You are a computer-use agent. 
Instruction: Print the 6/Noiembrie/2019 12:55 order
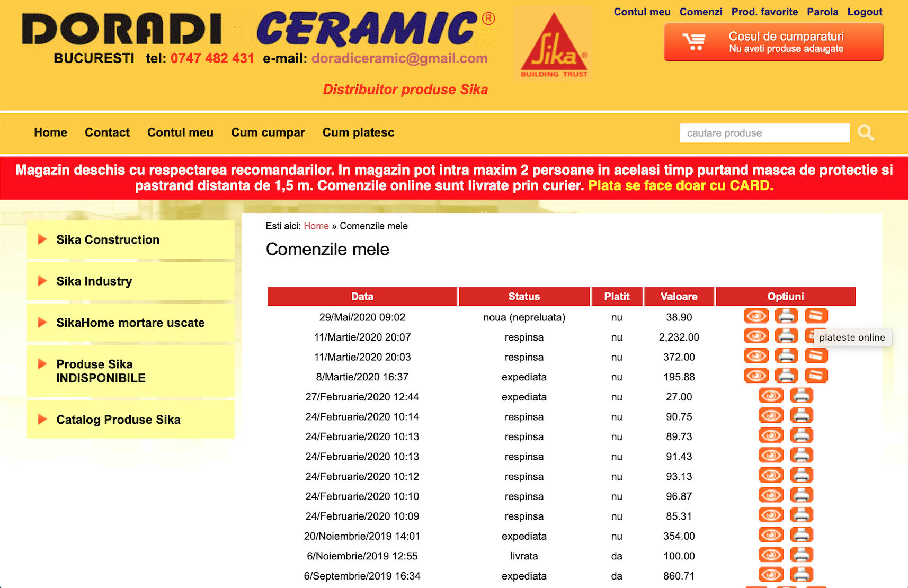coord(802,555)
